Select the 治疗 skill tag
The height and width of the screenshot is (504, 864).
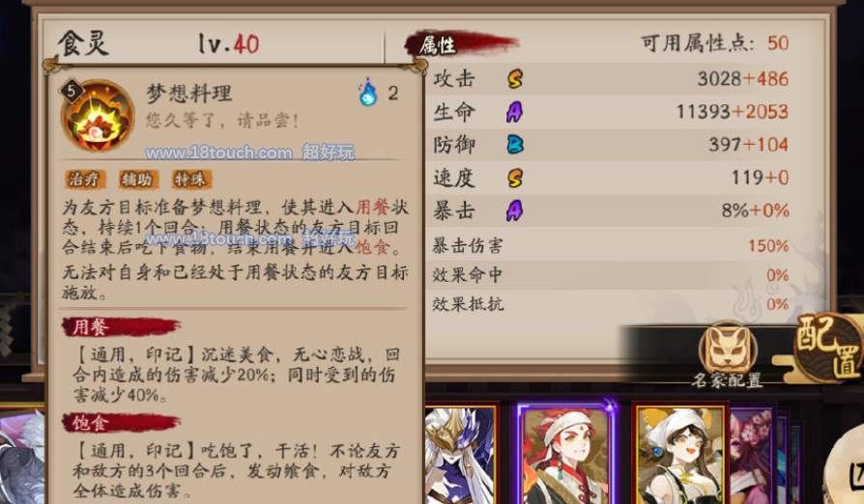click(84, 179)
